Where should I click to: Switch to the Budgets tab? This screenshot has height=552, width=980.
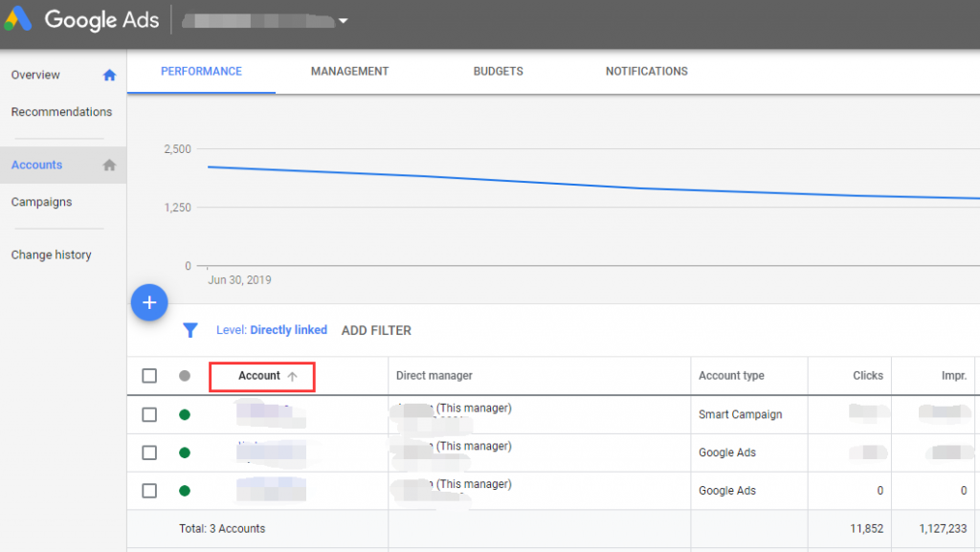click(498, 71)
